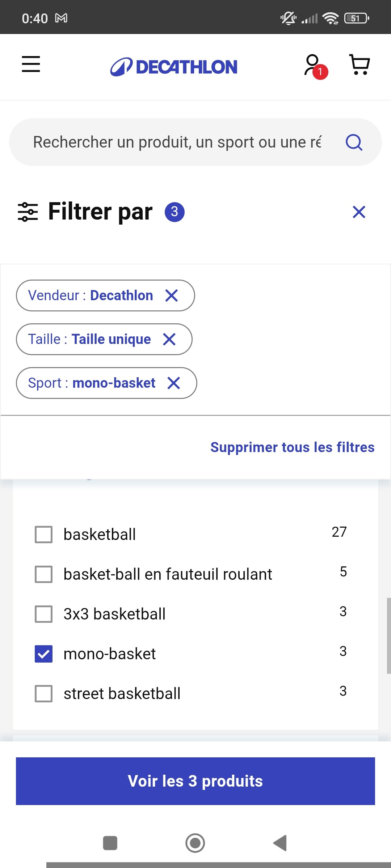Check the basketball checkbox
Image resolution: width=391 pixels, height=868 pixels.
pos(43,535)
